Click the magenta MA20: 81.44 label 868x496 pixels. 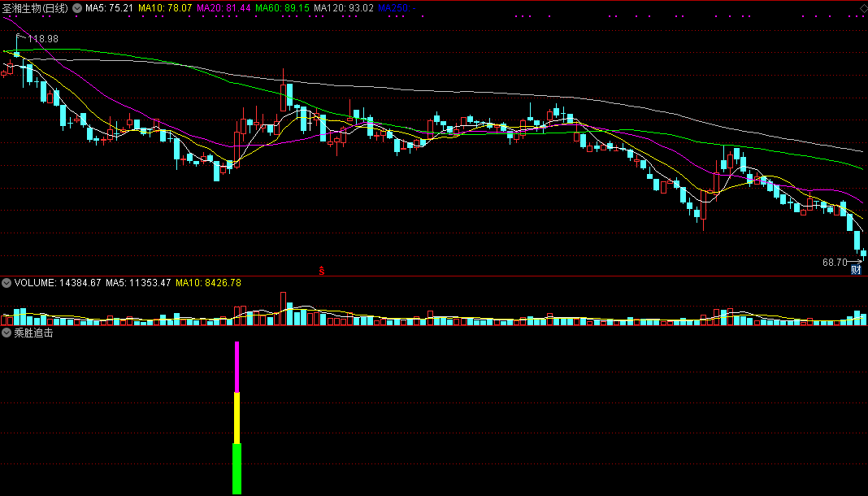pos(224,8)
